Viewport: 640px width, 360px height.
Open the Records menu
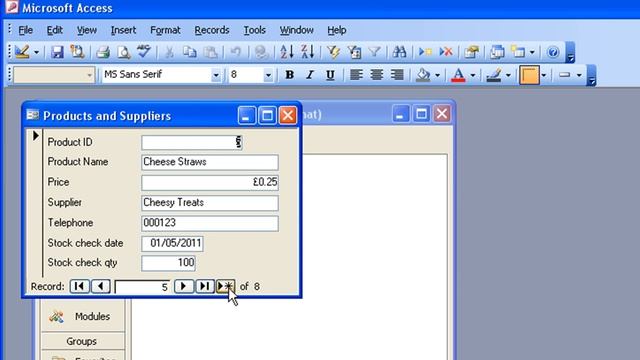tap(212, 30)
